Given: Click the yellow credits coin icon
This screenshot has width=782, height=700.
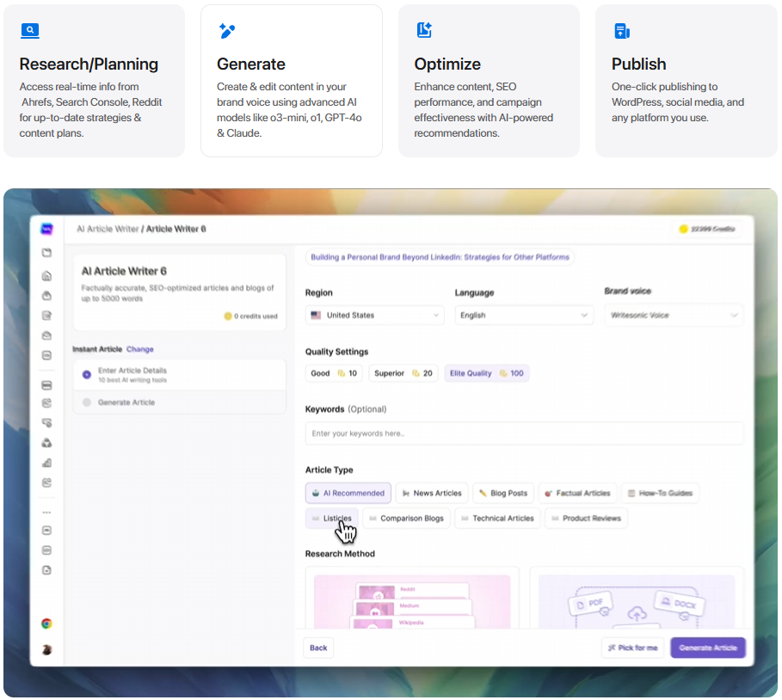Looking at the screenshot, I should click(683, 229).
